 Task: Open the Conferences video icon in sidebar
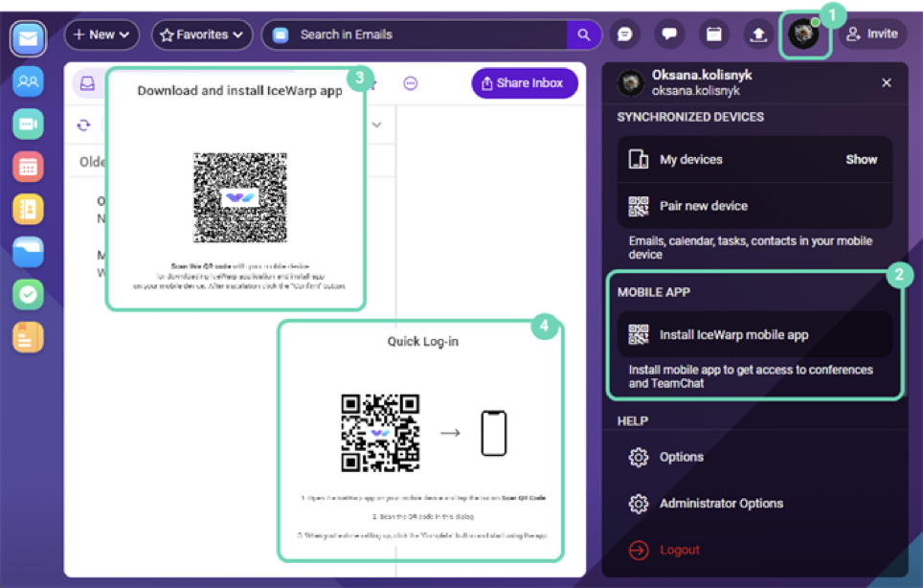[x=28, y=124]
